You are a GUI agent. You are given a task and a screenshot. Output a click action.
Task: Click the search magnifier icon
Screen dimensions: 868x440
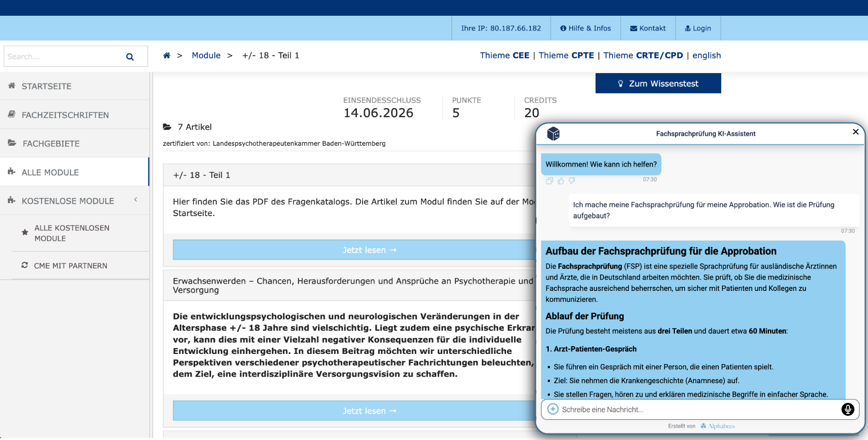tap(130, 57)
